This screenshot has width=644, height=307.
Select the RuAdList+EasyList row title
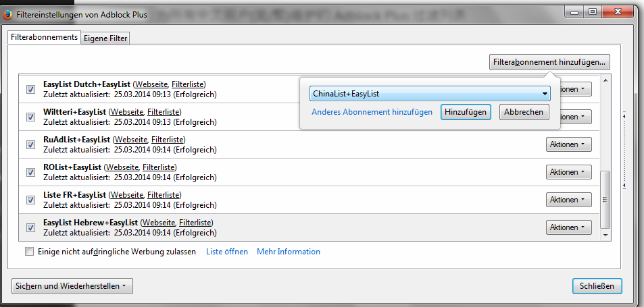tap(77, 140)
